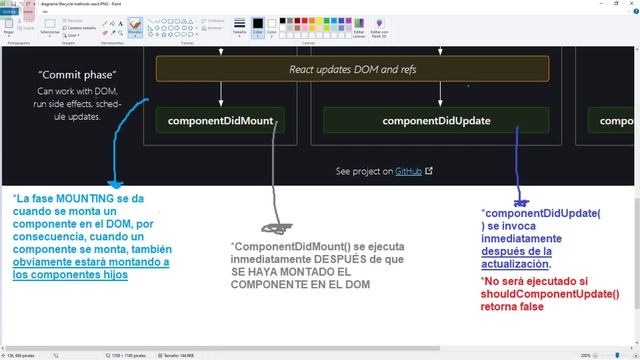The width and height of the screenshot is (640, 360).
Task: Click Editar colores rainbow icon
Action: pos(359,24)
